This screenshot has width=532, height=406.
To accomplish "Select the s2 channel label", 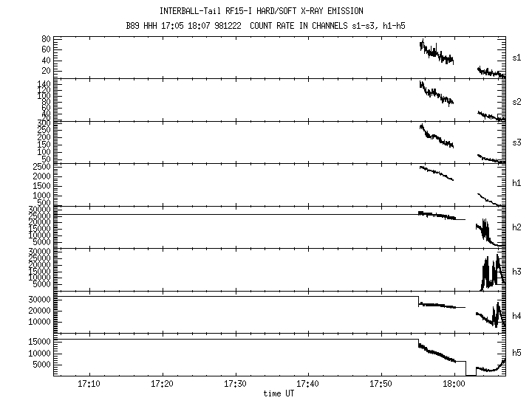I will click(x=519, y=100).
